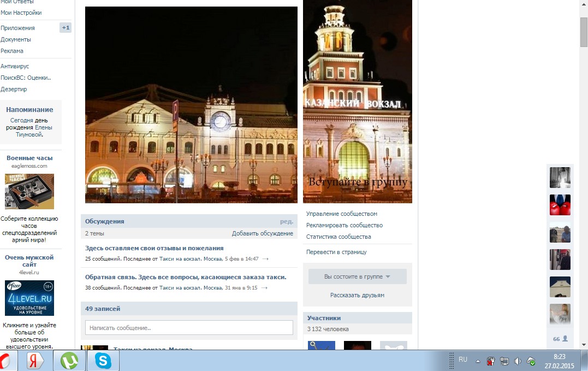Open the large station night photo

(191, 105)
